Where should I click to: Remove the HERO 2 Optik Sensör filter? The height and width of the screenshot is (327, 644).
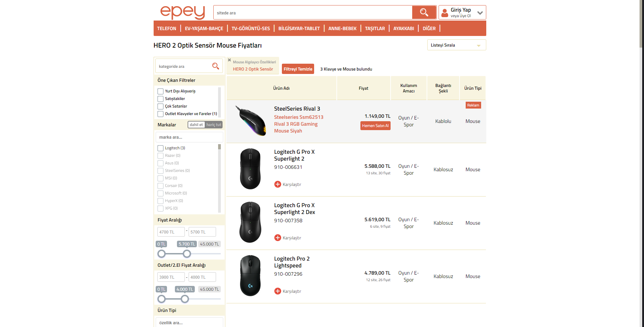tap(229, 60)
